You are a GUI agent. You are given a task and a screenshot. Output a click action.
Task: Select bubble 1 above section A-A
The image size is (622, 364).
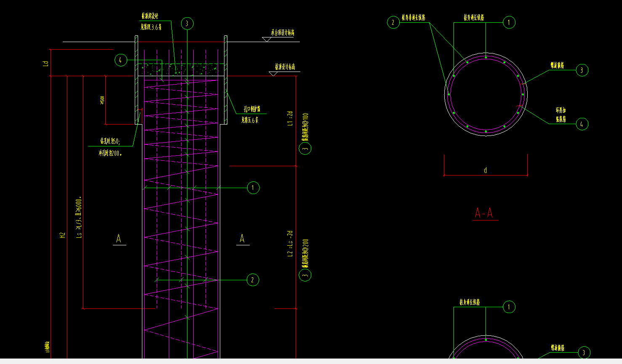509,22
